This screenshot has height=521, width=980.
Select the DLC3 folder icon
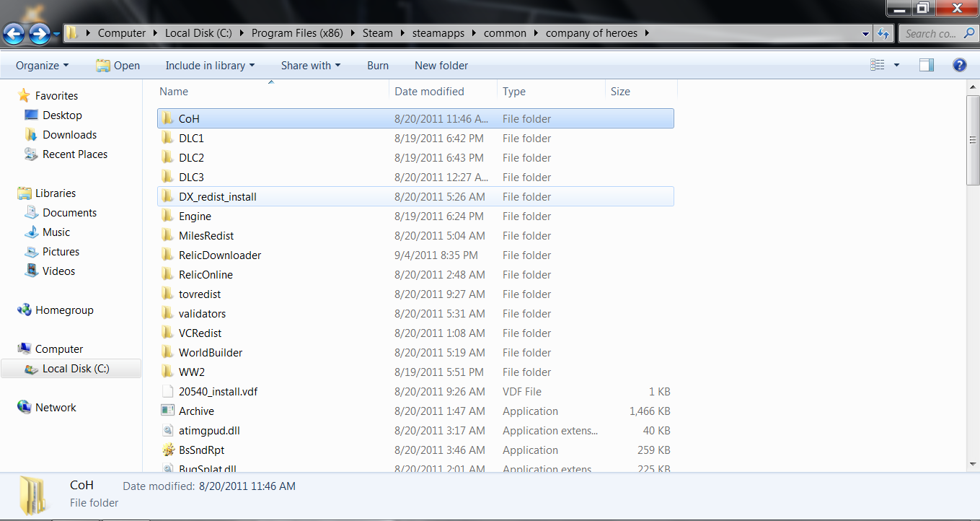coord(167,177)
